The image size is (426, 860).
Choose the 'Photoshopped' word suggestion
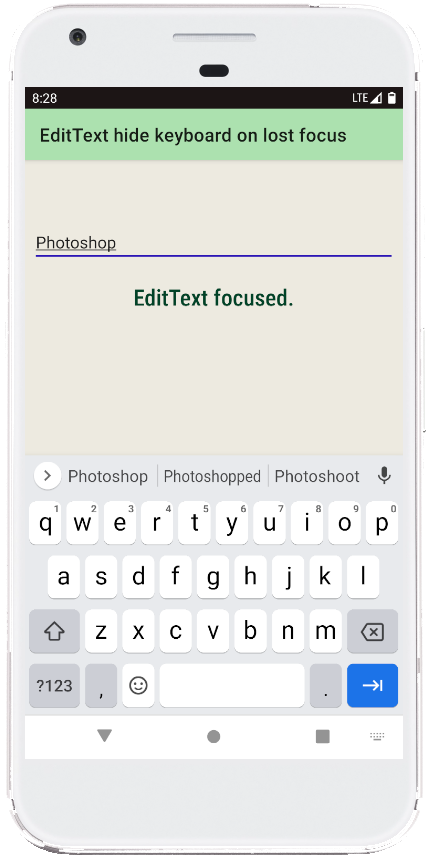pos(212,477)
